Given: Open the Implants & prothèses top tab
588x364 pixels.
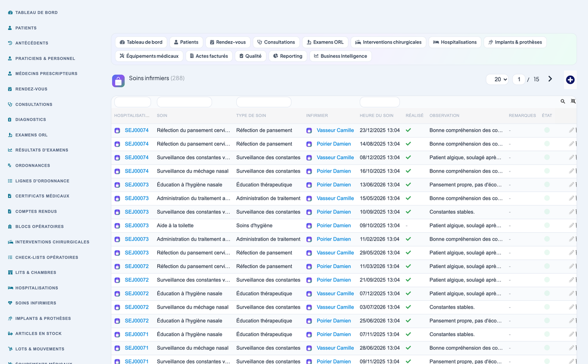Looking at the screenshot, I should click(515, 42).
